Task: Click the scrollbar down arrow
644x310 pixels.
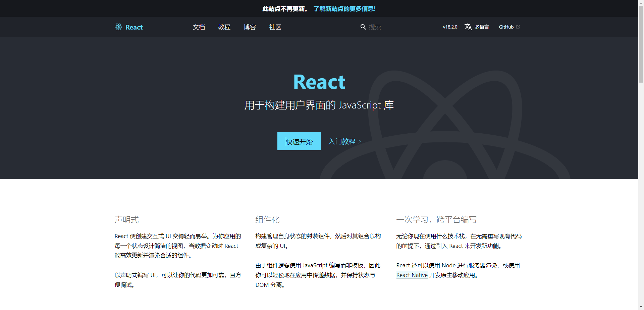Action: (x=641, y=307)
